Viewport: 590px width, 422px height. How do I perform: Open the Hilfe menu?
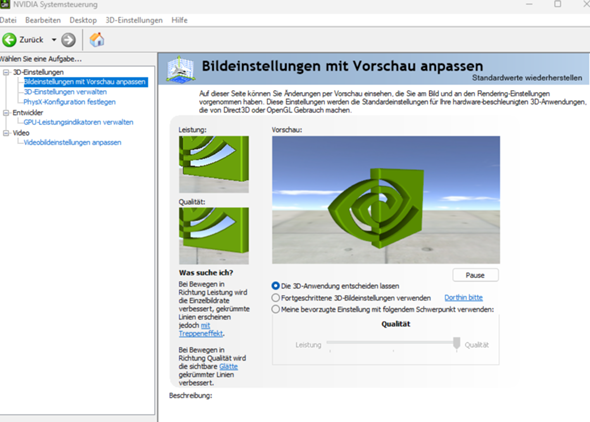(179, 20)
